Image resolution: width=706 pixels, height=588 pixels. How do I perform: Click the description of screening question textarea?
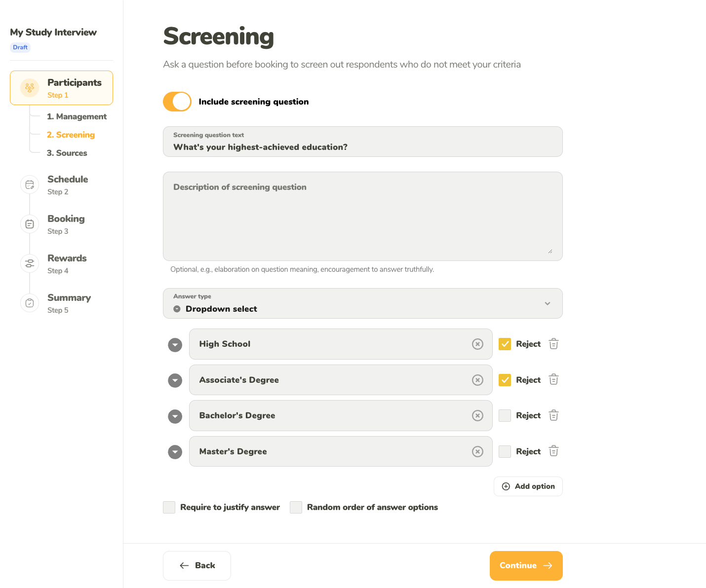pos(363,216)
